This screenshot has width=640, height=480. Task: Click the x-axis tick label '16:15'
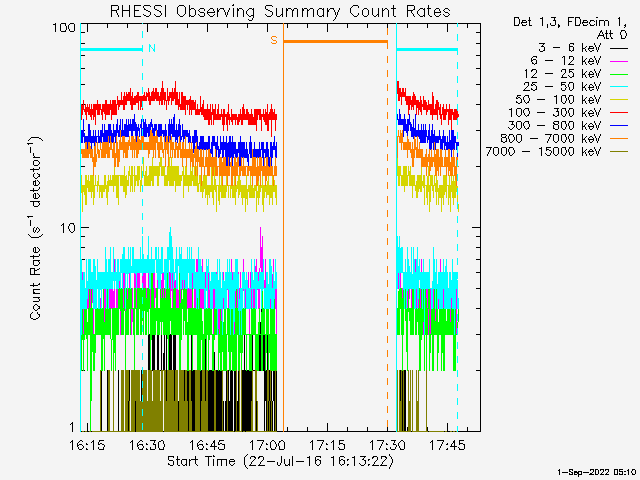coord(87,445)
